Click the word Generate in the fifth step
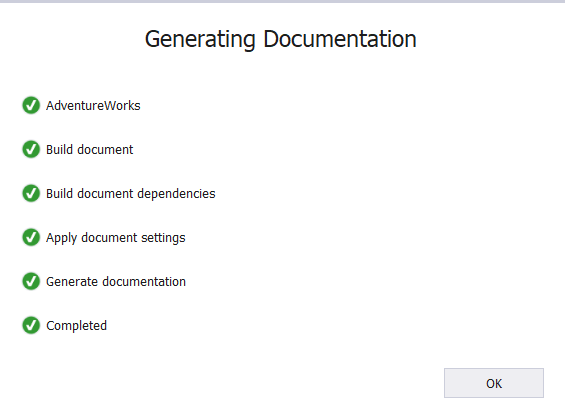The height and width of the screenshot is (419, 565). pos(72,281)
